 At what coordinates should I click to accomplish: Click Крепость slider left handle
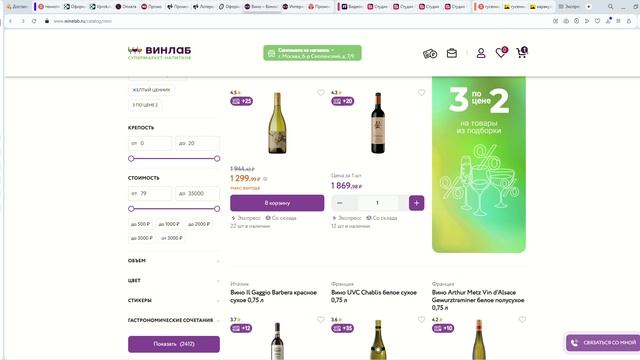[131, 158]
